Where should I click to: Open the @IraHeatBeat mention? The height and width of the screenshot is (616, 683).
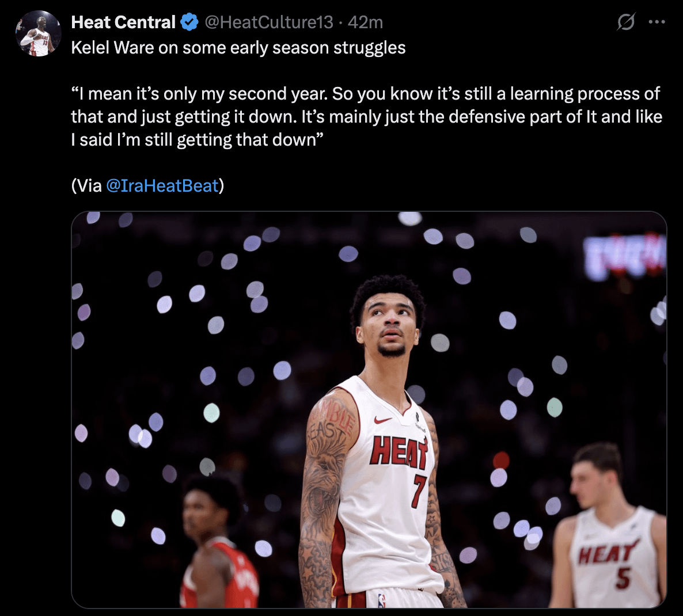click(x=162, y=185)
